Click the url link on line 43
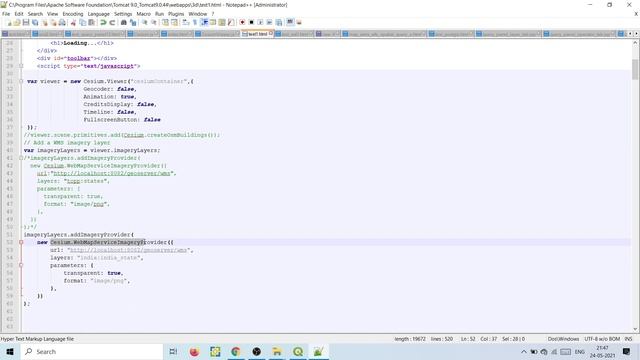Image resolution: width=640 pixels, height=360 pixels. pos(111,173)
